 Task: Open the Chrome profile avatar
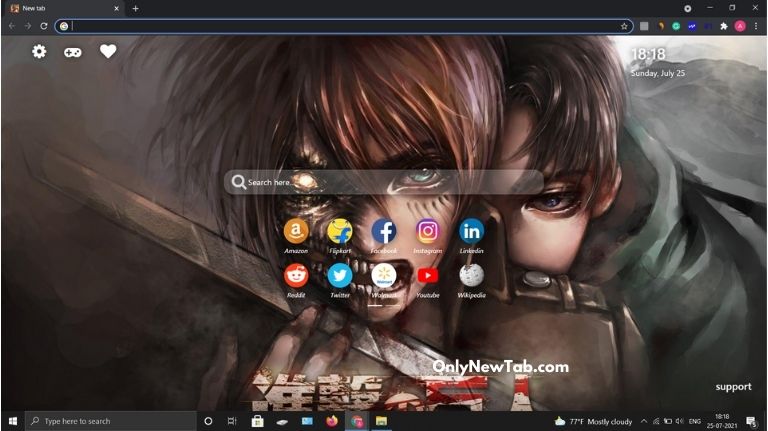tap(740, 26)
